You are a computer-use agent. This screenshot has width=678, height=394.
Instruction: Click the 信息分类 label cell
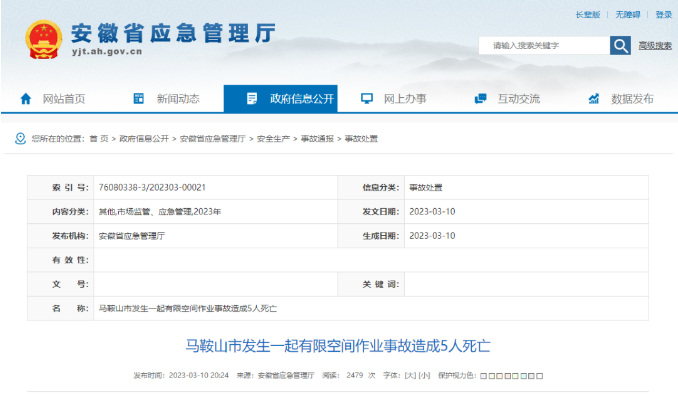tap(371, 187)
